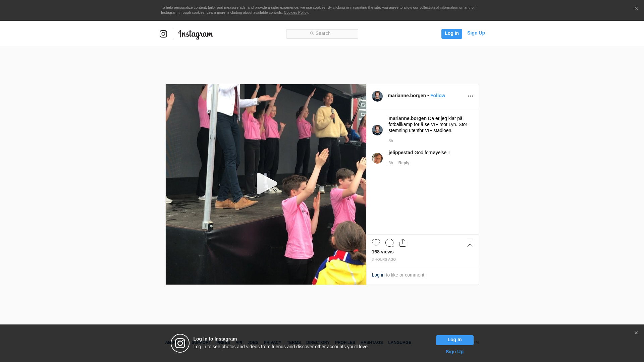Click the caption 3h timestamp
This screenshot has height=362, width=644.
coord(391,141)
